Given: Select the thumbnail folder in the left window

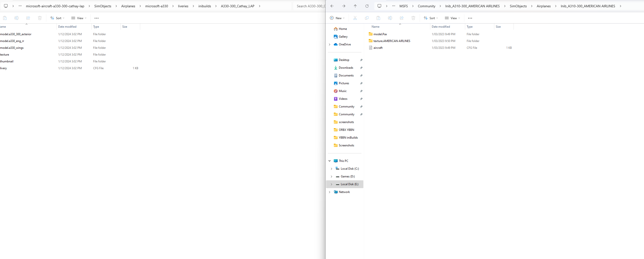Looking at the screenshot, I should pos(7,61).
